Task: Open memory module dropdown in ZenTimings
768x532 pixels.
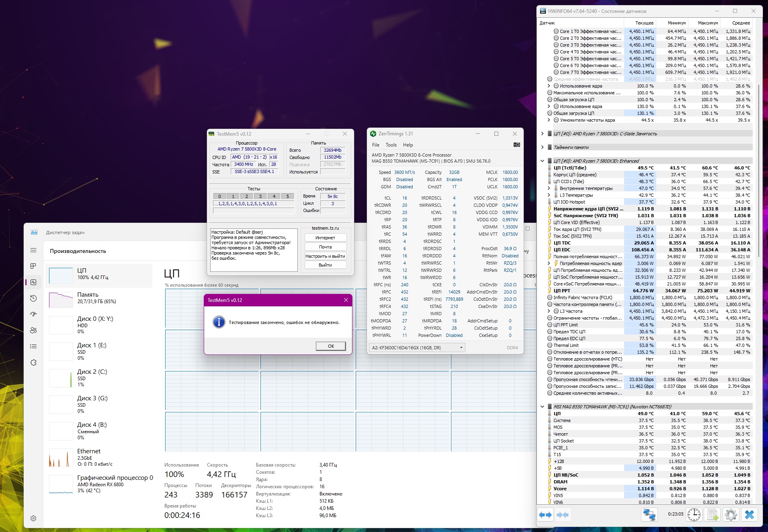Action: point(417,348)
